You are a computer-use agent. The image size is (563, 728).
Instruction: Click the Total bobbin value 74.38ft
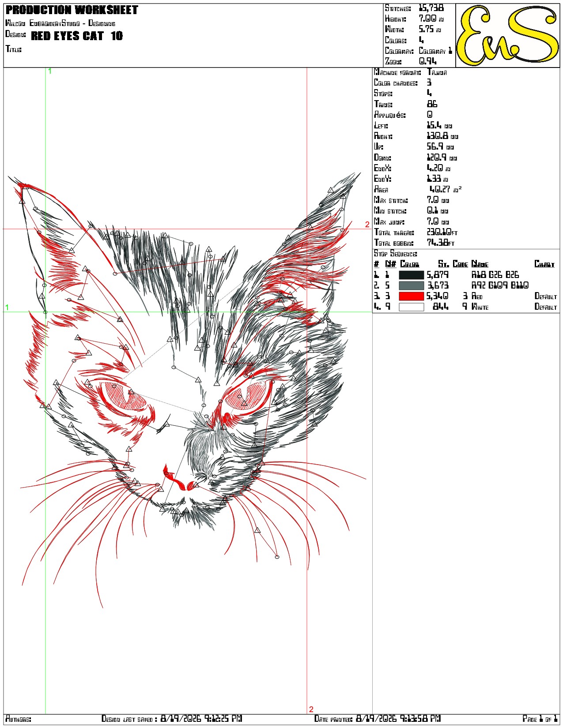point(440,243)
